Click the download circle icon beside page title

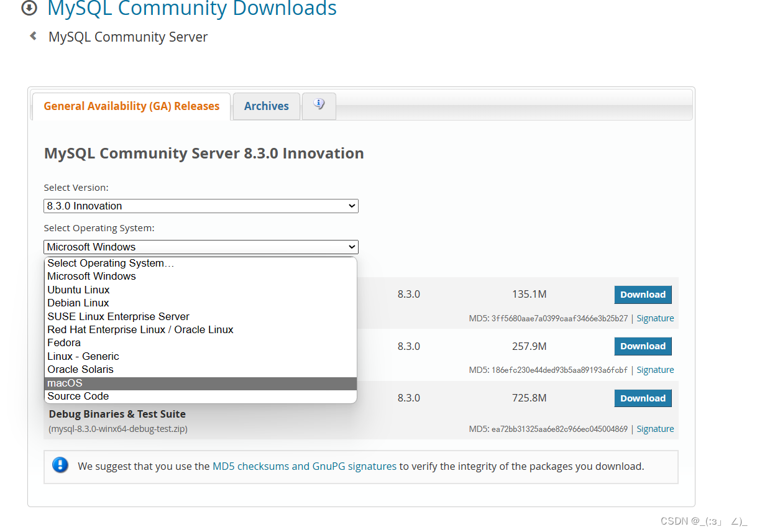click(x=29, y=8)
